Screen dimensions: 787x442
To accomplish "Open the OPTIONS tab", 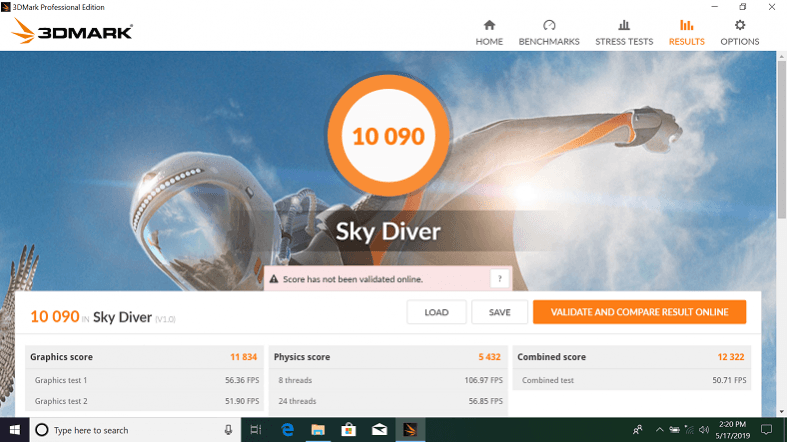I will [739, 33].
